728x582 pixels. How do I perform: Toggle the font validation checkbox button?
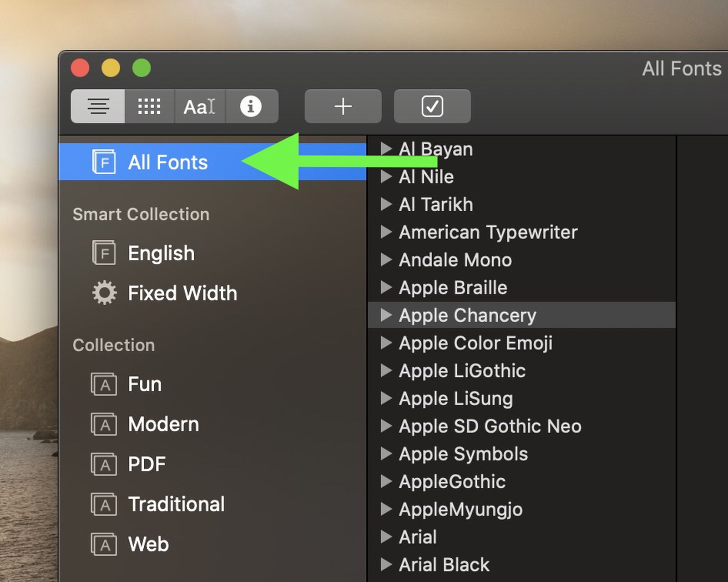pos(431,106)
